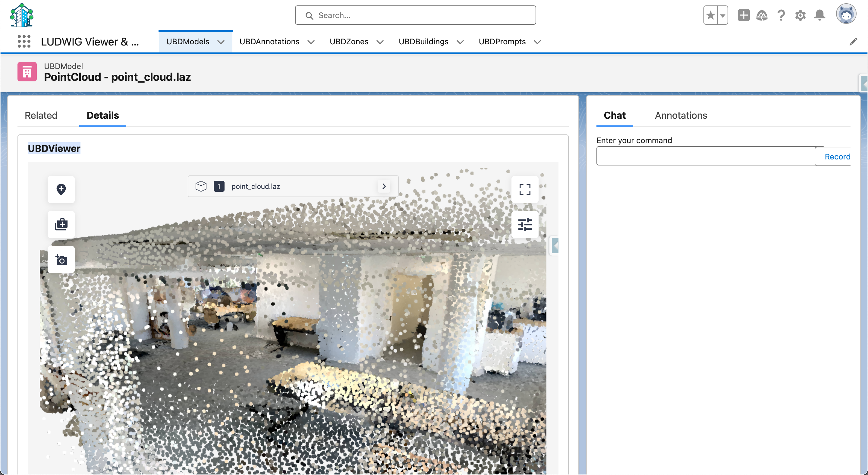Toggle fullscreen viewer mode

(x=525, y=189)
